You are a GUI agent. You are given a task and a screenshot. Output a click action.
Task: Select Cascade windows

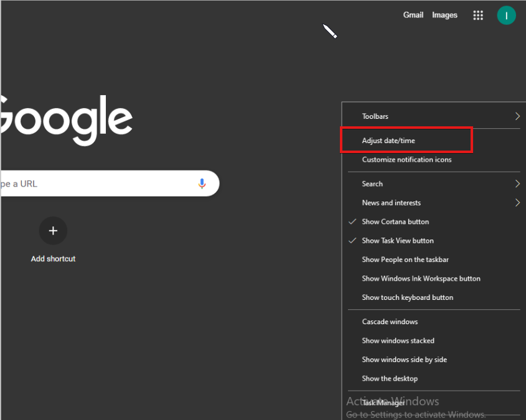tap(434, 322)
